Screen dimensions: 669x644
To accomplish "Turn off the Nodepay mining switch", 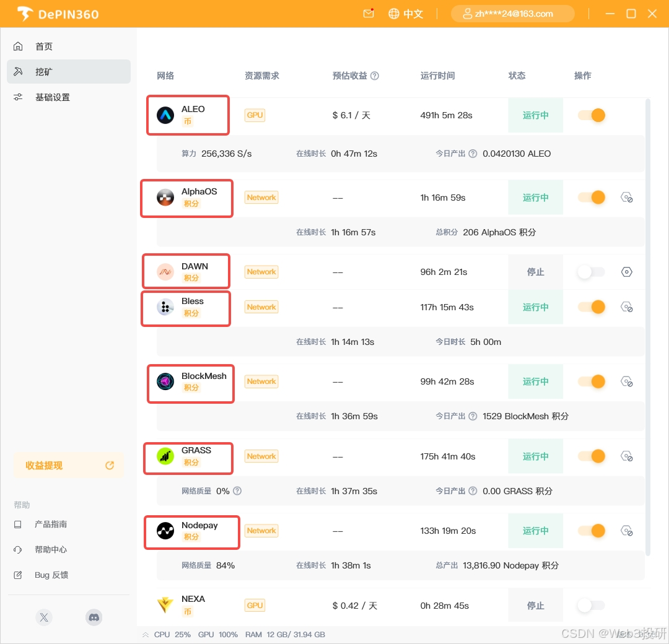I will click(x=592, y=531).
